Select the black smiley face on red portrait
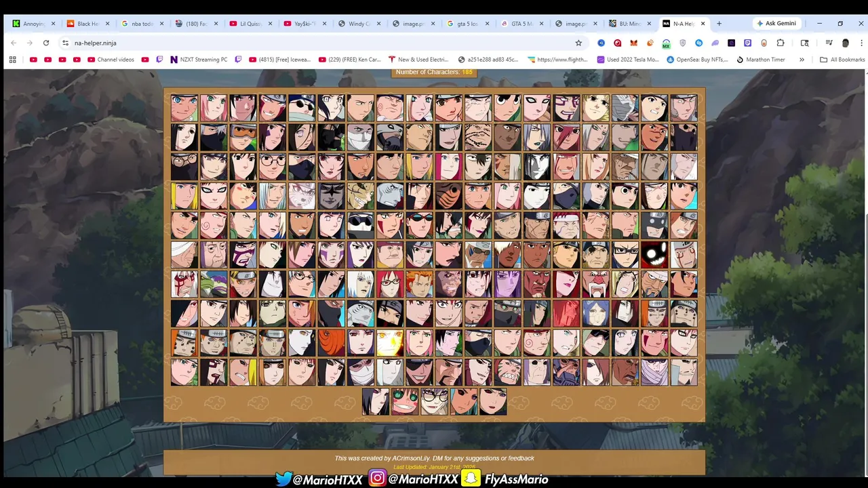 (x=654, y=255)
